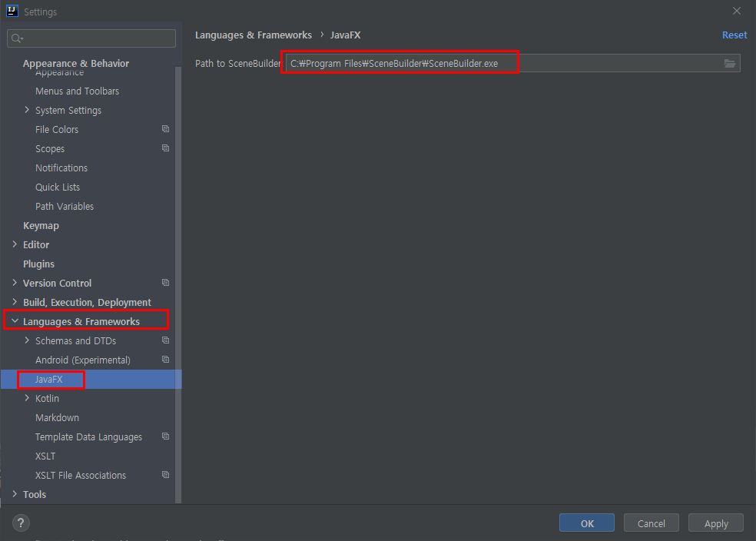Expand the Editor section
Image resolution: width=756 pixels, height=541 pixels.
click(x=15, y=244)
